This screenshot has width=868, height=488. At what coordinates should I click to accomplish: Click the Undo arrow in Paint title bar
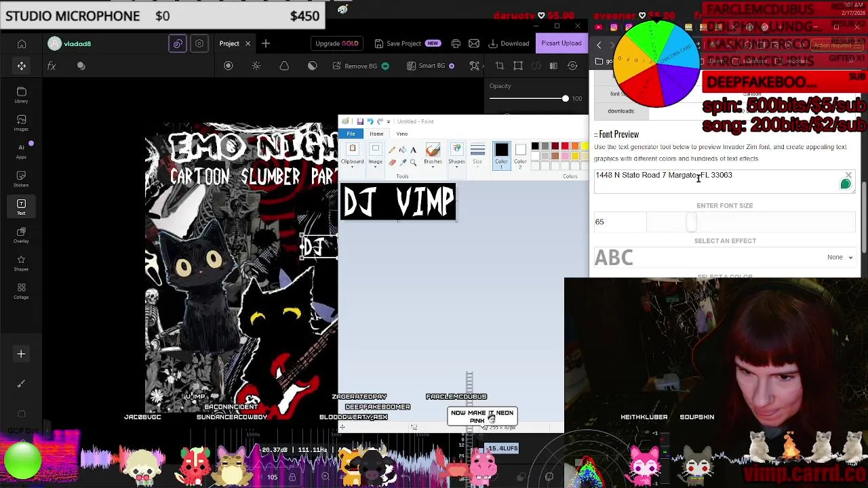point(370,121)
